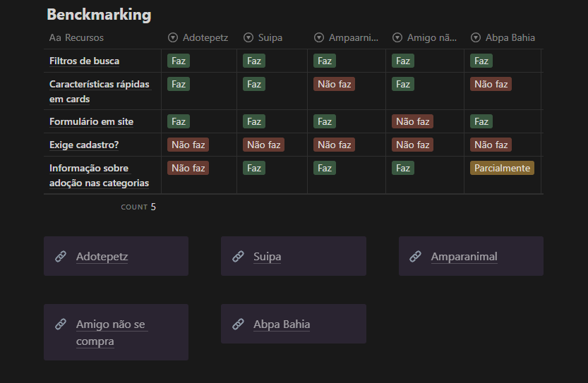Click the red Não faz tag under Adotepetz for Exige cadastro
The width and height of the screenshot is (588, 383).
click(x=188, y=145)
